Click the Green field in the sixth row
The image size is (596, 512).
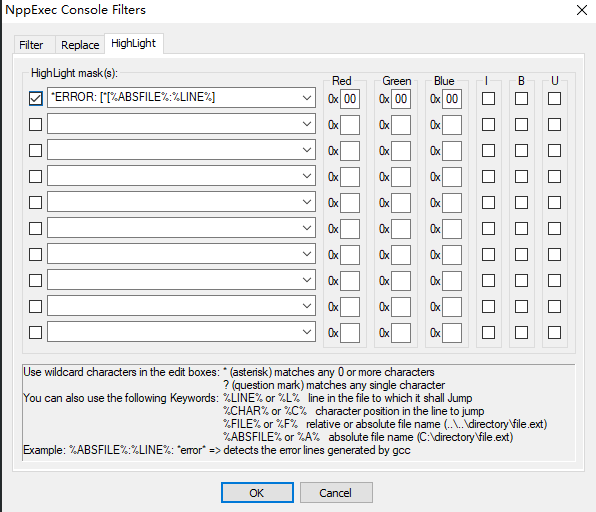(x=401, y=229)
